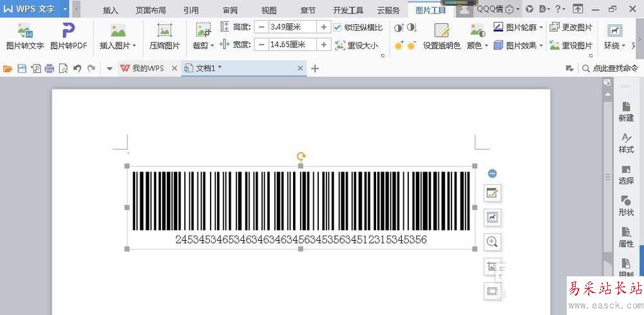
Task: Switch to the Page Layout (页面布局) tab
Action: (x=150, y=10)
